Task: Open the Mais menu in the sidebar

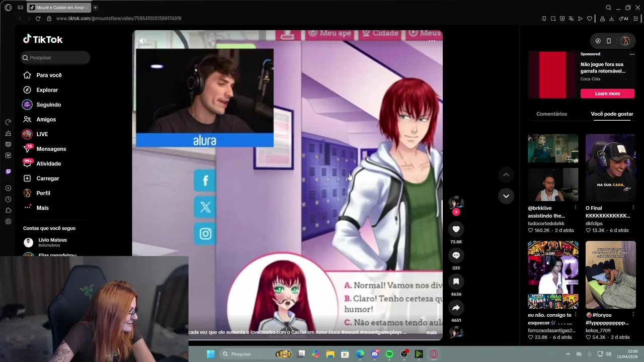Action: pos(36,208)
